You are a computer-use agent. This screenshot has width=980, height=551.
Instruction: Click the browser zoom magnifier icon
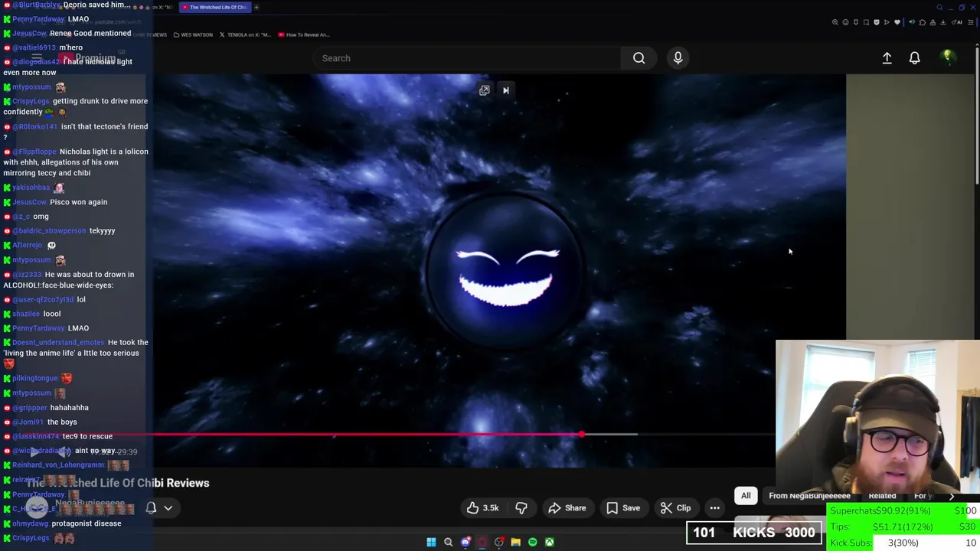[835, 22]
